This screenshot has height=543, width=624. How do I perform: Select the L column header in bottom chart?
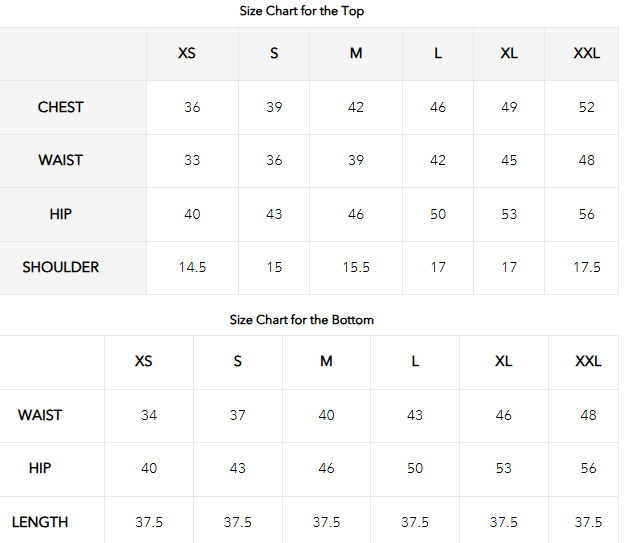pos(415,361)
